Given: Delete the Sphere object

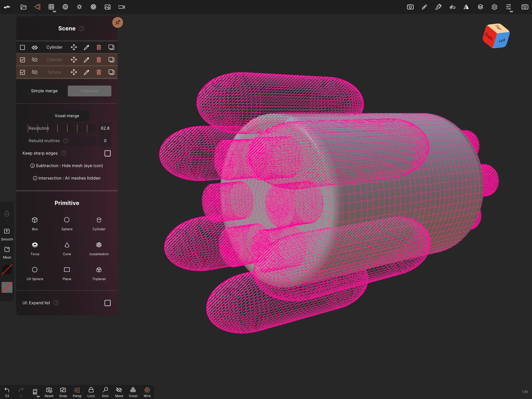Looking at the screenshot, I should (99, 72).
